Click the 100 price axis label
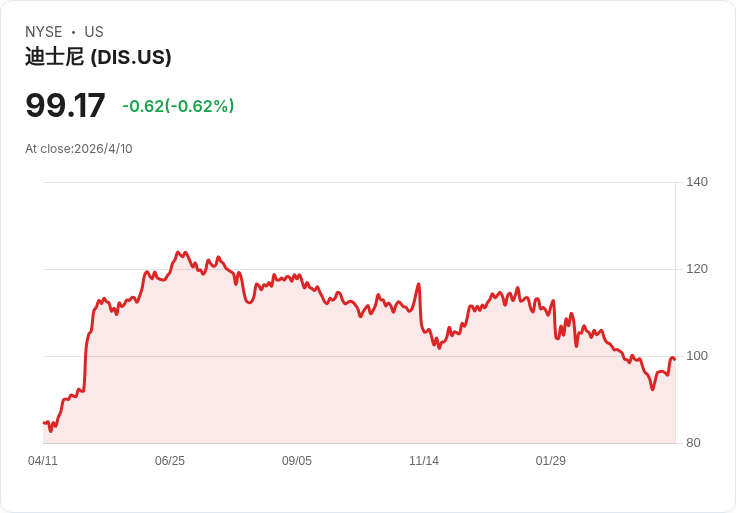736x513 pixels. tap(697, 356)
